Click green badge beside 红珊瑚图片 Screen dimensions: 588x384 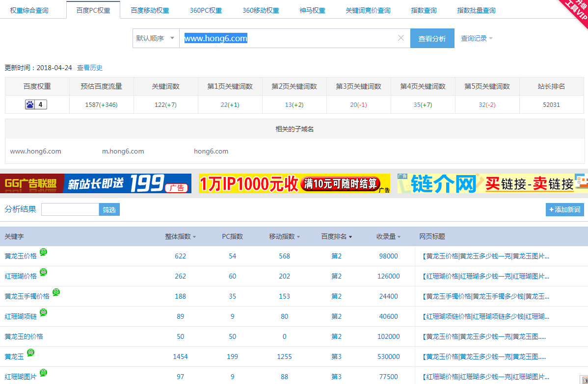point(44,373)
